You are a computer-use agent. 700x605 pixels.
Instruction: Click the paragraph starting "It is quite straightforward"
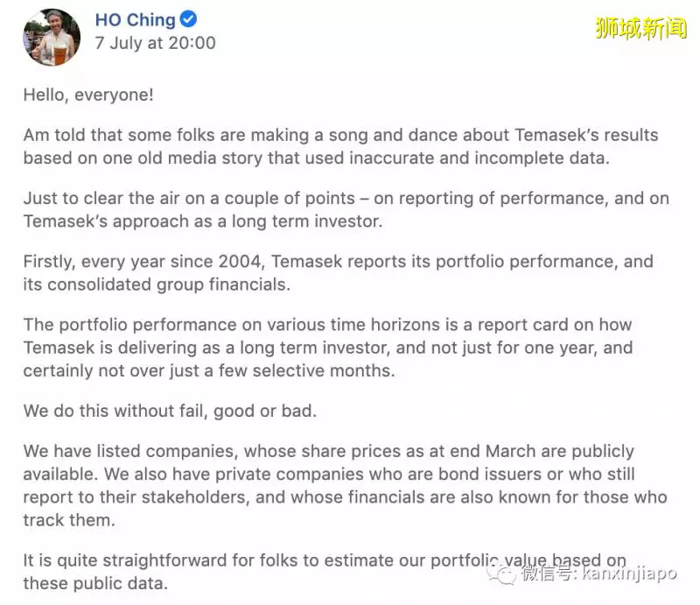click(x=325, y=572)
